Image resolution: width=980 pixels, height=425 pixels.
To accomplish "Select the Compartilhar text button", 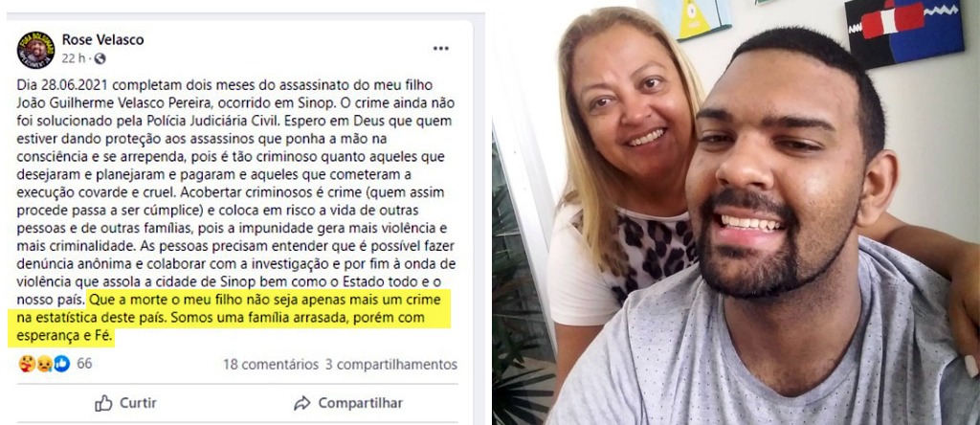I will tap(361, 403).
